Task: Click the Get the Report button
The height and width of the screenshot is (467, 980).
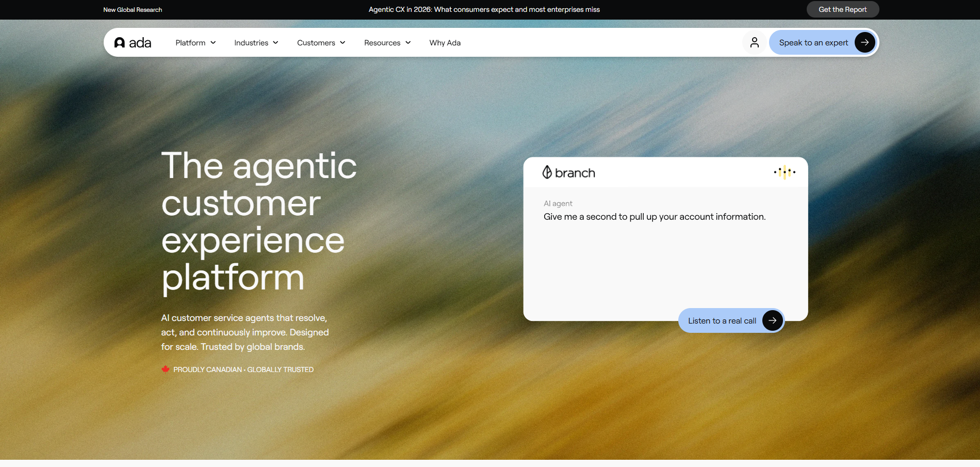Action: tap(843, 9)
